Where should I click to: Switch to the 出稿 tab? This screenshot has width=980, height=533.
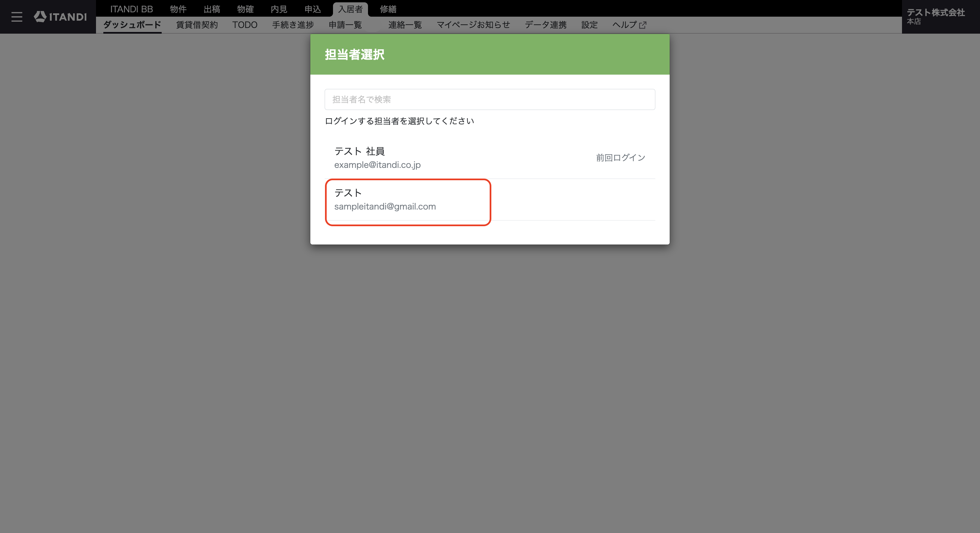pyautogui.click(x=212, y=9)
